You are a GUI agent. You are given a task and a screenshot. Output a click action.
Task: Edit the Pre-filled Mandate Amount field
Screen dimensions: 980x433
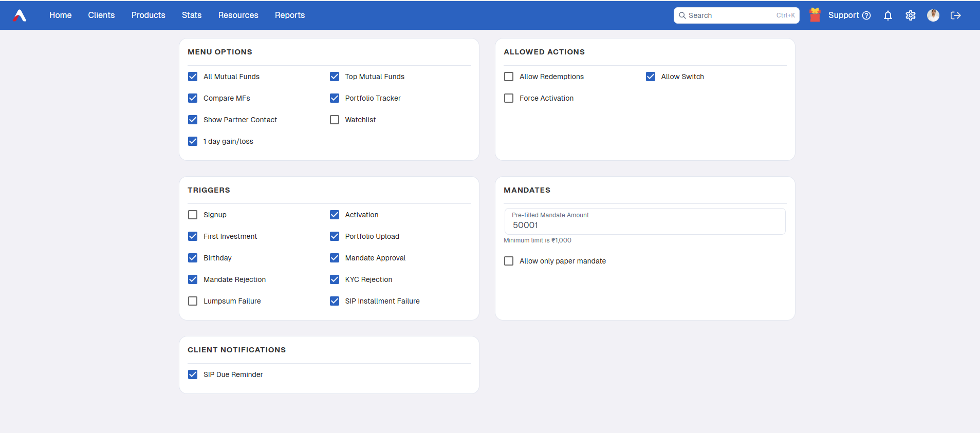(645, 221)
